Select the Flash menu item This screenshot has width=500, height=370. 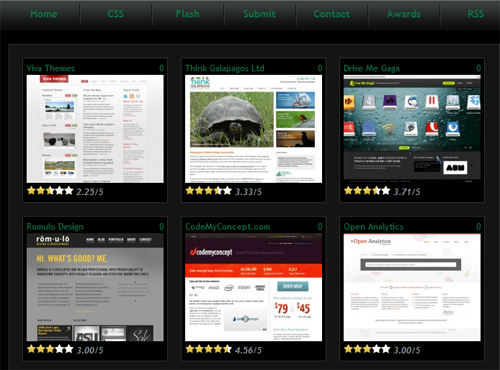(188, 14)
